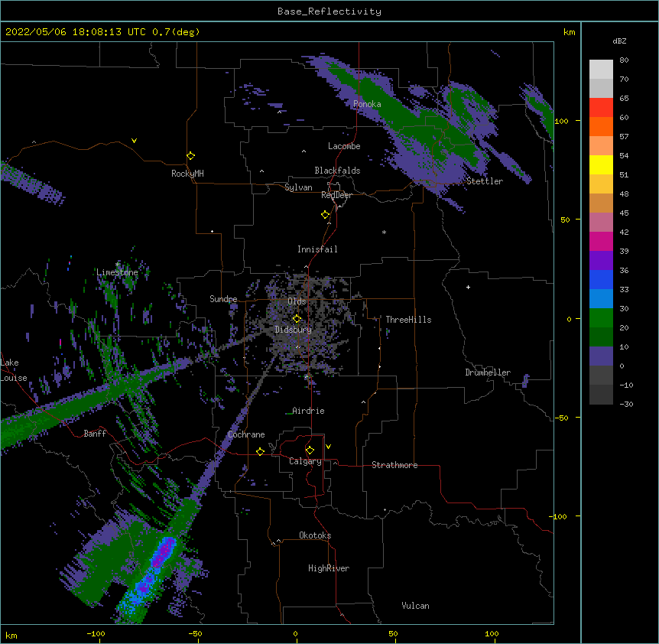Click the 50 tick on right axis
The width and height of the screenshot is (659, 644).
click(565, 220)
